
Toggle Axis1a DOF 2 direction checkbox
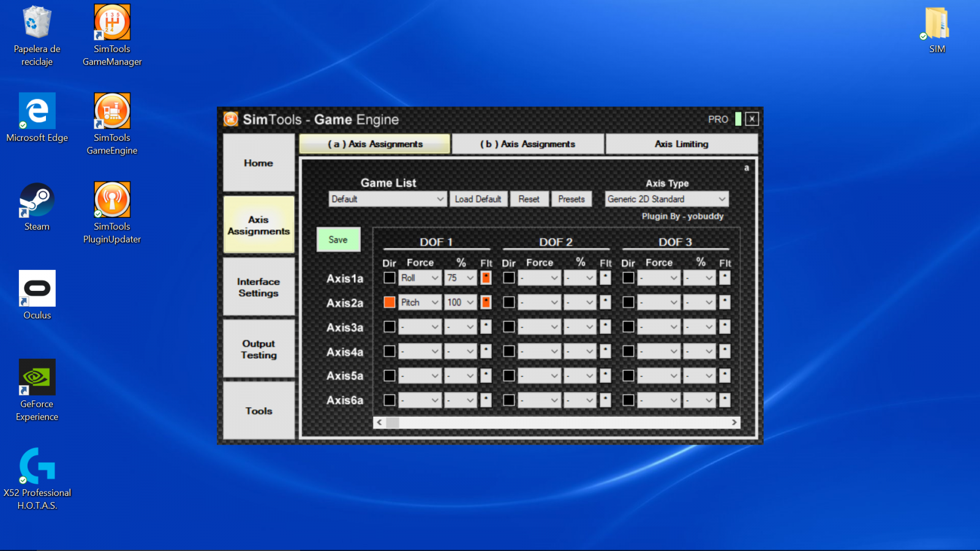pos(508,278)
